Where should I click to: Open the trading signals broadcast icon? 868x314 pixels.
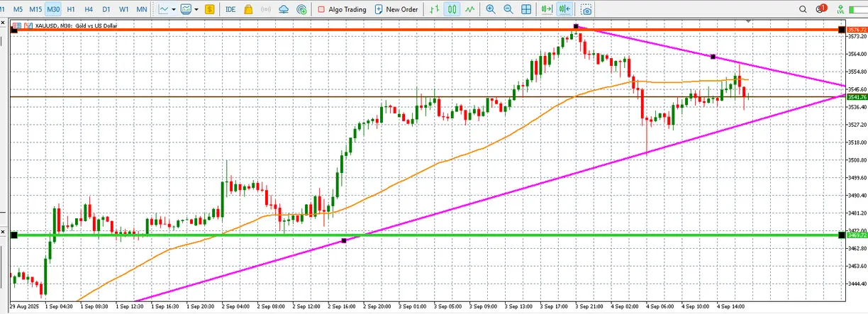pyautogui.click(x=266, y=9)
